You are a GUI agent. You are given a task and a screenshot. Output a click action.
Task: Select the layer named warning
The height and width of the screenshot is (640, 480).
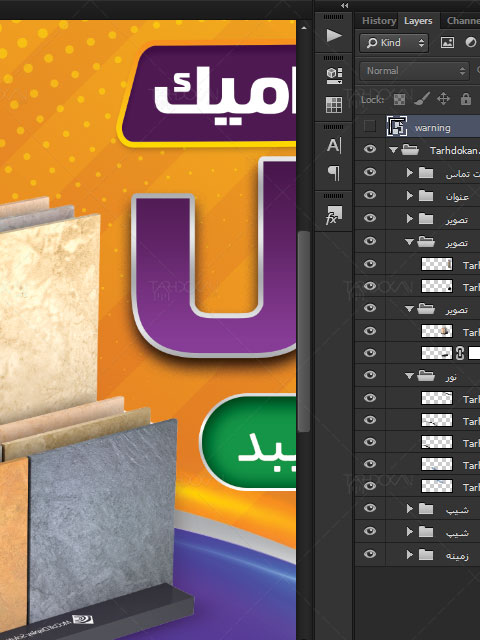point(432,128)
